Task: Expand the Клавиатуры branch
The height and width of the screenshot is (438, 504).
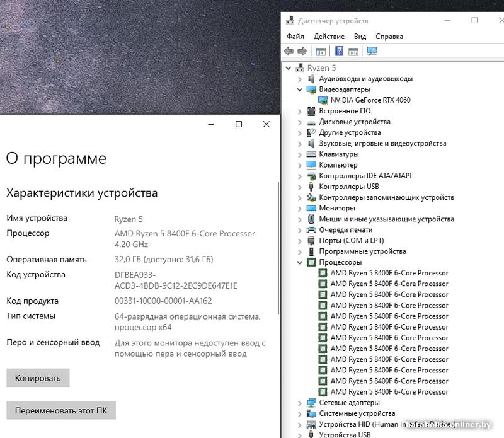Action: click(x=300, y=154)
